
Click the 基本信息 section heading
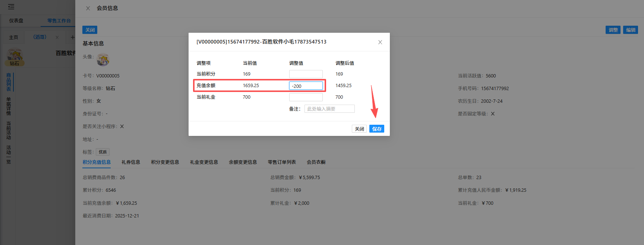coord(93,44)
